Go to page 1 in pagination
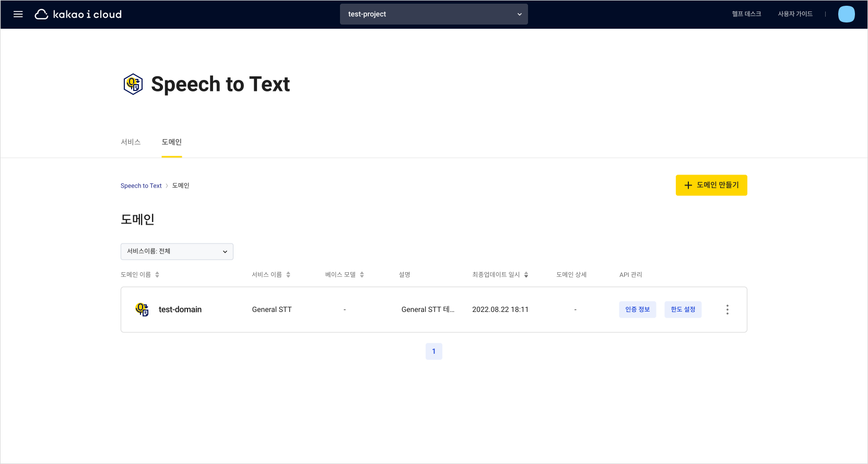Viewport: 868px width, 464px height. pos(434,351)
